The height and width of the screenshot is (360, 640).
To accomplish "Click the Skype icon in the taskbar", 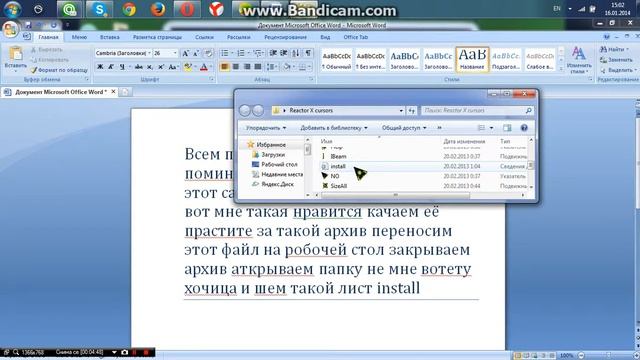I will click(99, 9).
